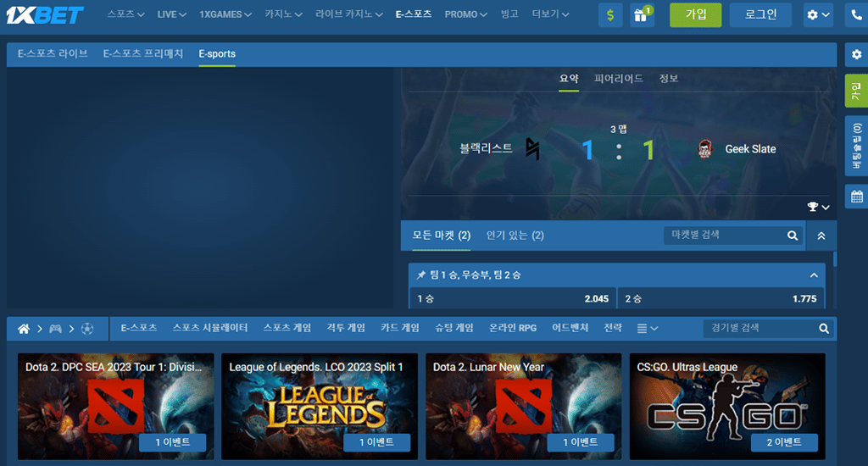The width and height of the screenshot is (868, 466).
Task: Select 스포츠 게임 category
Action: pos(287,328)
